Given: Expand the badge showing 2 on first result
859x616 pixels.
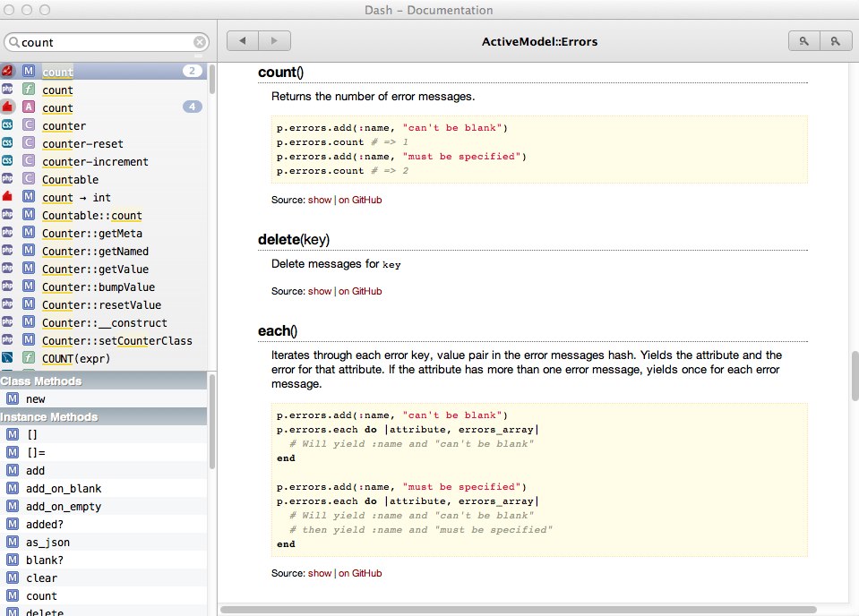Looking at the screenshot, I should point(192,72).
